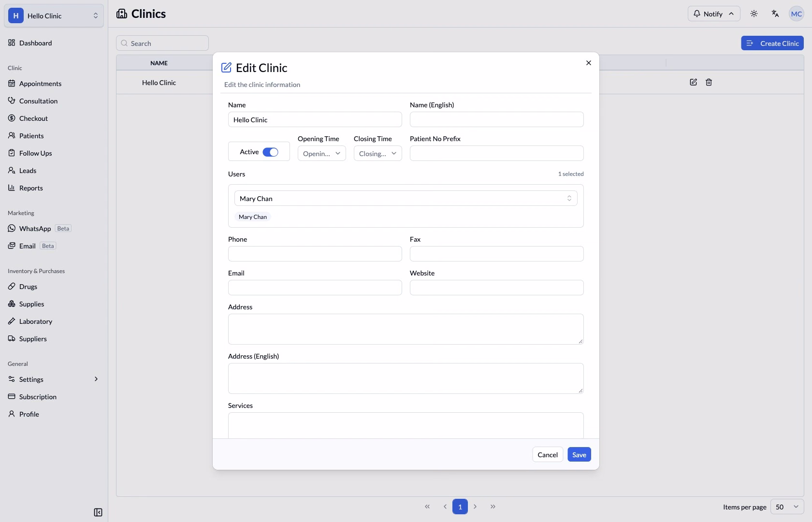Expand the Users selection combo box
Image resolution: width=812 pixels, height=522 pixels.
pyautogui.click(x=406, y=198)
